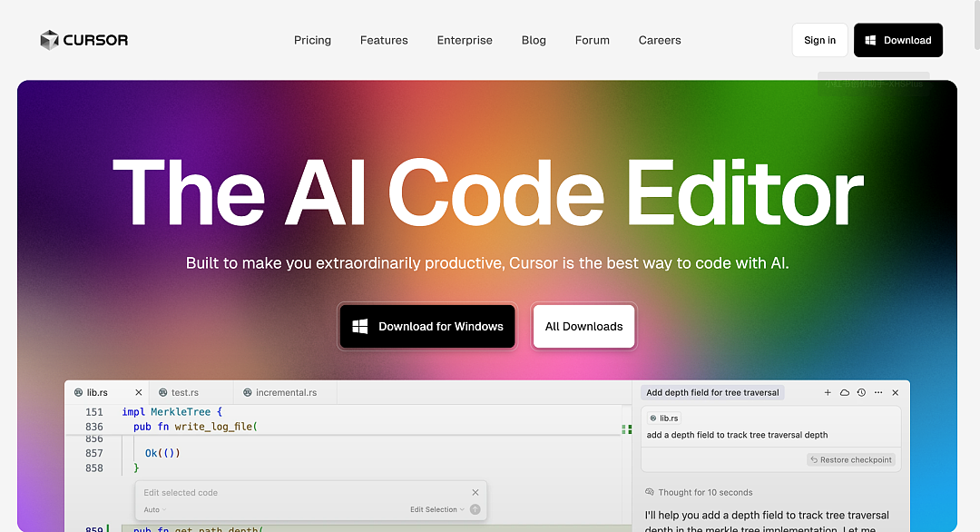Image resolution: width=980 pixels, height=532 pixels.
Task: Select the Add depth field chat tab
Action: tap(712, 392)
